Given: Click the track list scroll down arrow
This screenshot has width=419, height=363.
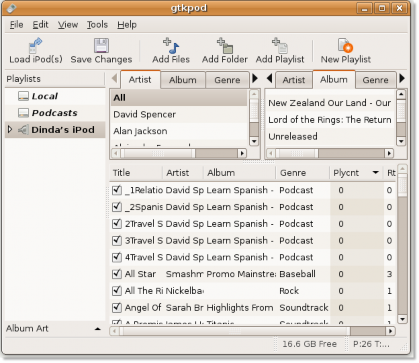Looking at the screenshot, I should 402,319.
